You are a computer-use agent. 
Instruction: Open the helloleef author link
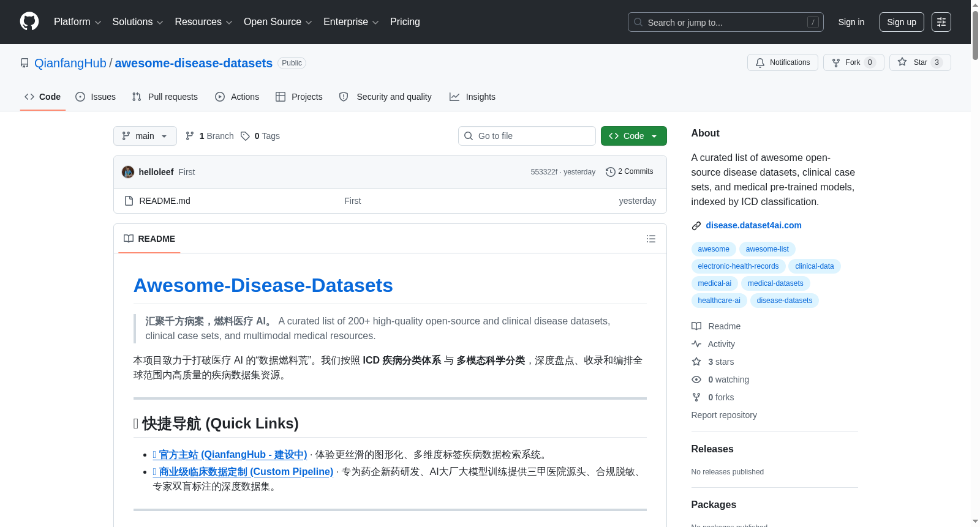(x=156, y=172)
